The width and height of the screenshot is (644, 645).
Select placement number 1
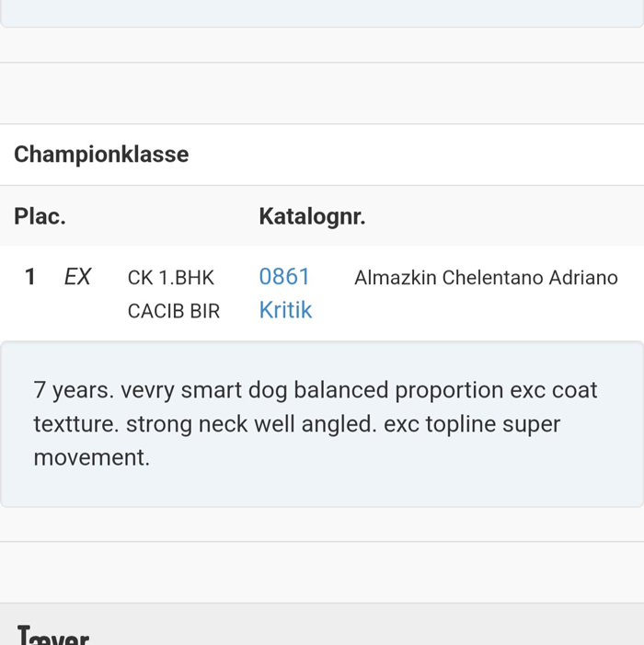[30, 277]
